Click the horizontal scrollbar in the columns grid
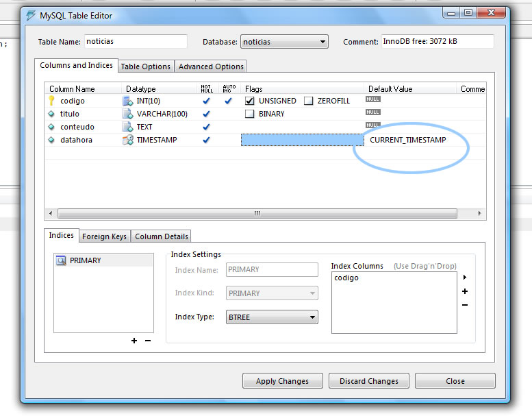Screen dimensions: 532x416 tap(257, 213)
